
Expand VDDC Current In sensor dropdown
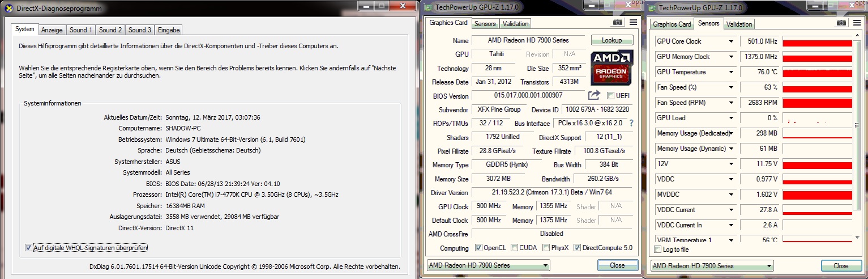pos(731,225)
